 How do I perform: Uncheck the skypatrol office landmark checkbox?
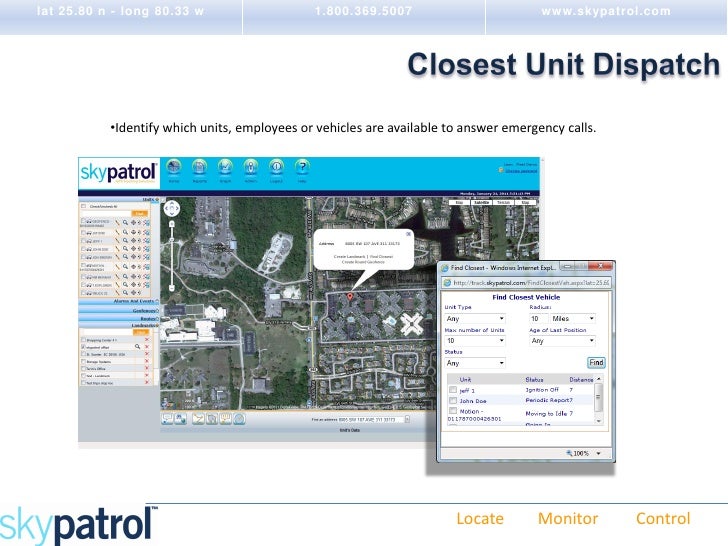click(x=84, y=347)
